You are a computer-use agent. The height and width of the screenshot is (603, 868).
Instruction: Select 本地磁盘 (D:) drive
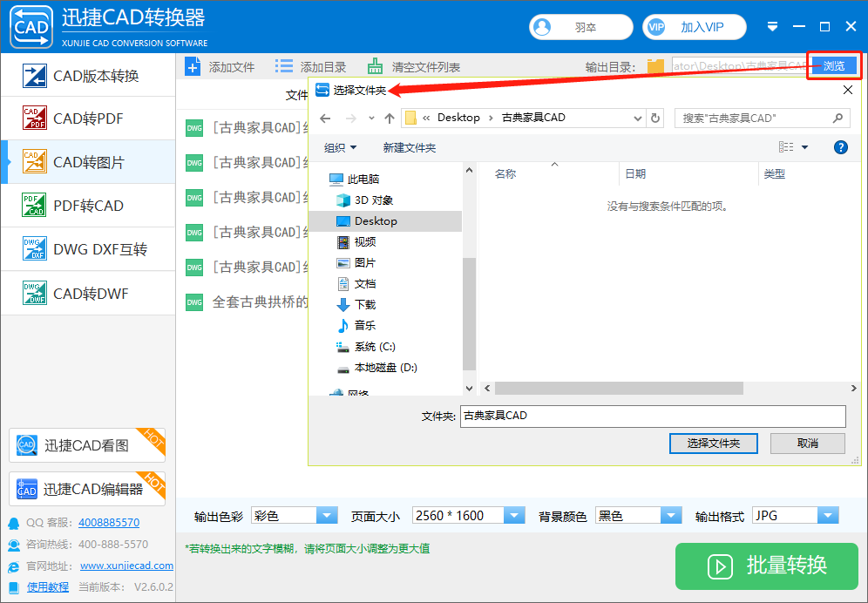pyautogui.click(x=385, y=368)
